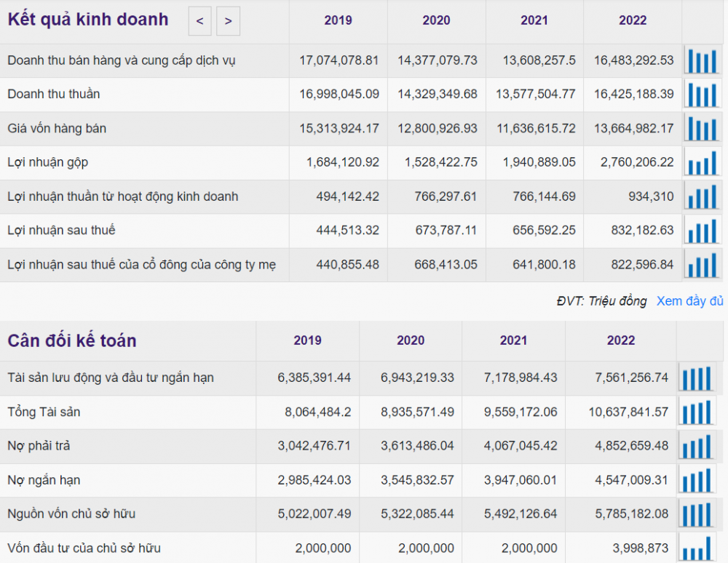Select the 'Cân đối kế toán' heading
Image resolution: width=728 pixels, height=563 pixels.
pos(72,341)
